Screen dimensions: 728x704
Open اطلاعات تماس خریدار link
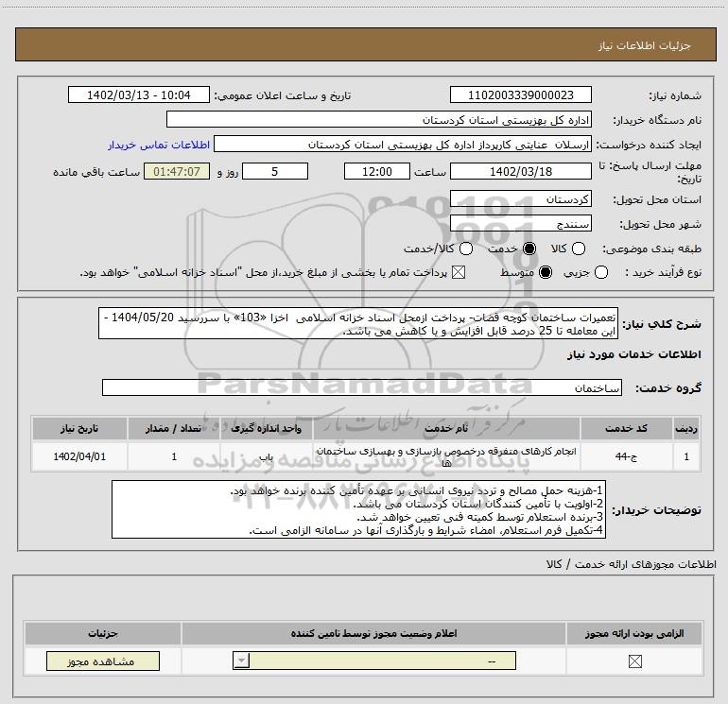(159, 145)
